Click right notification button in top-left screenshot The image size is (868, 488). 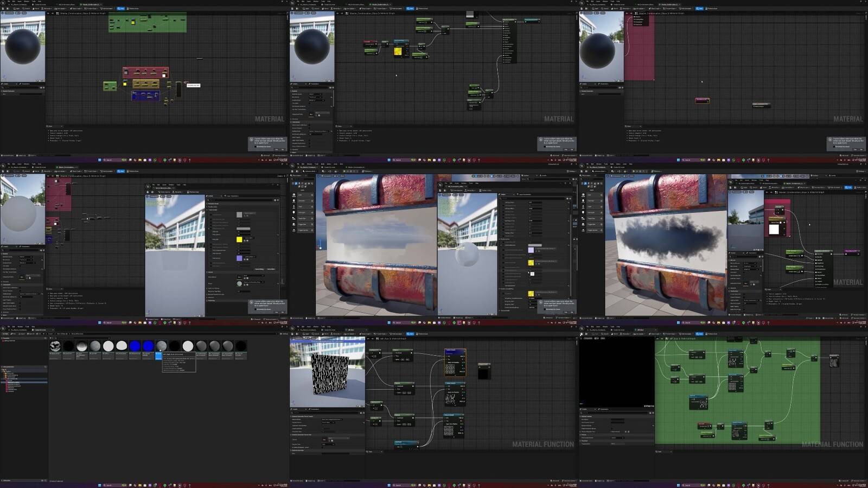tap(282, 149)
